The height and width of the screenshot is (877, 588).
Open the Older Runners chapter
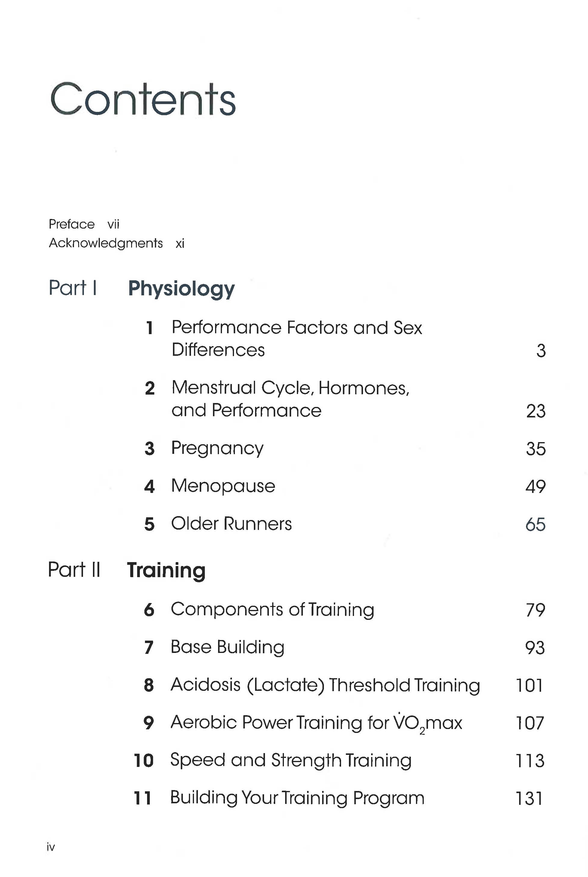pos(231,524)
